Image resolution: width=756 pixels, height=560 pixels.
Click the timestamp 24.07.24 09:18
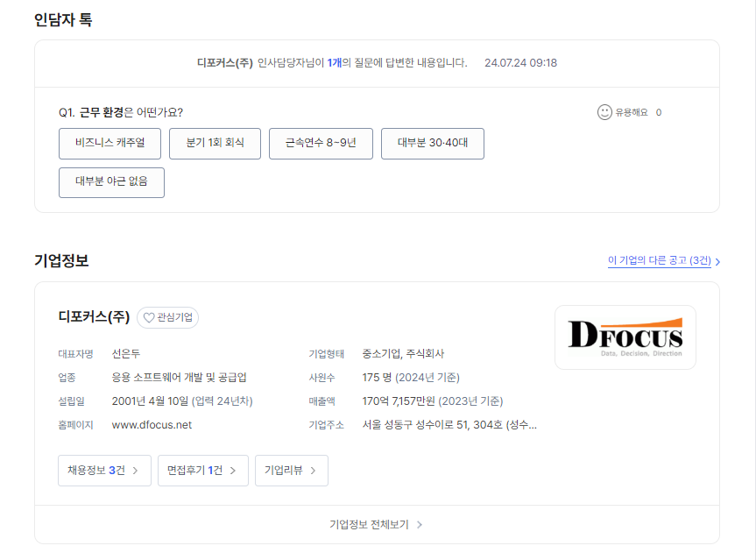pos(520,63)
